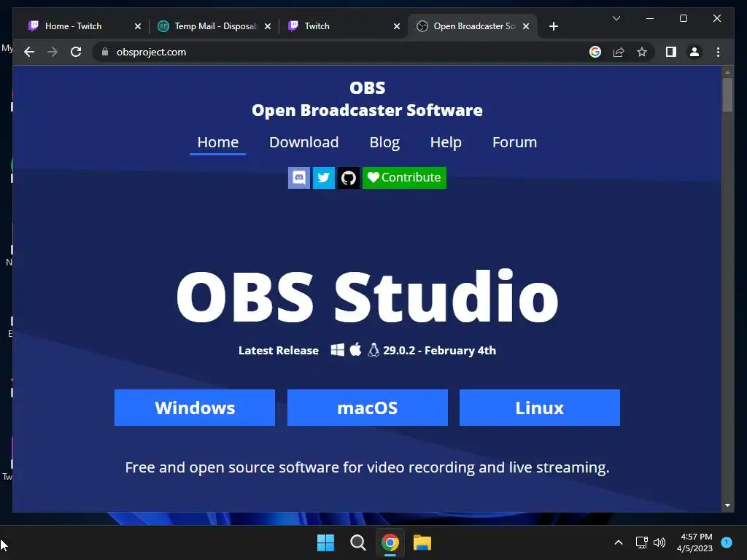Screen dimensions: 747x560
Task: Click the Chrome taskbar icon
Action: tap(390, 542)
